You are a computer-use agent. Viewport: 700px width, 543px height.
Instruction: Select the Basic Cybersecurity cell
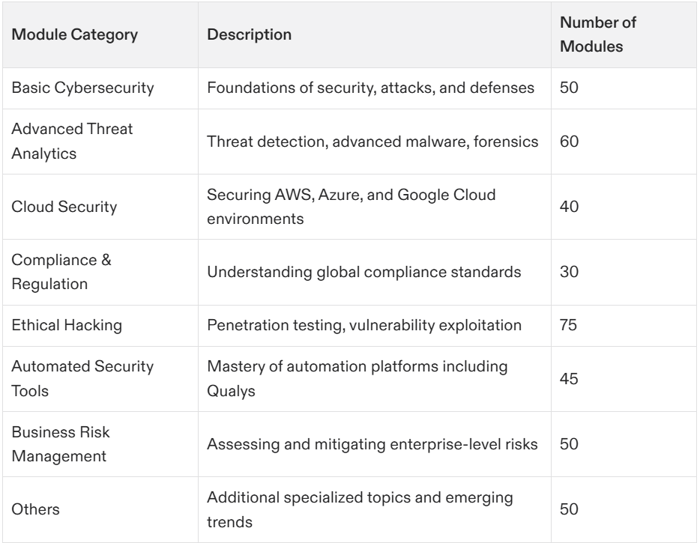[x=83, y=88]
